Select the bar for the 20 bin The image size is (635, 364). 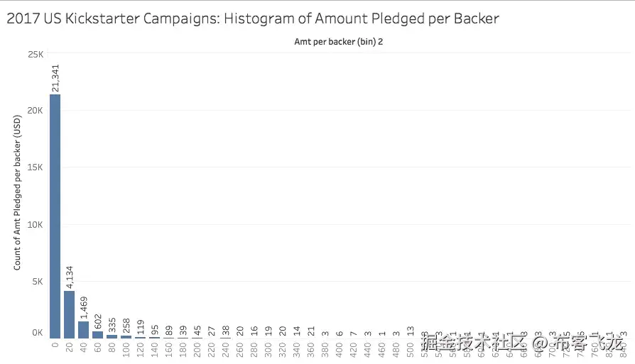point(69,314)
